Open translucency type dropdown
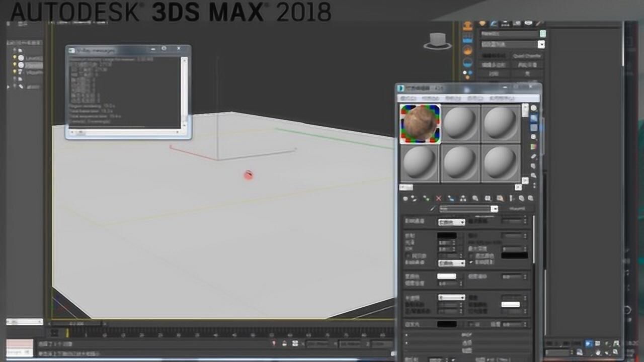Screen dimensions: 644x362 [x=452, y=297]
